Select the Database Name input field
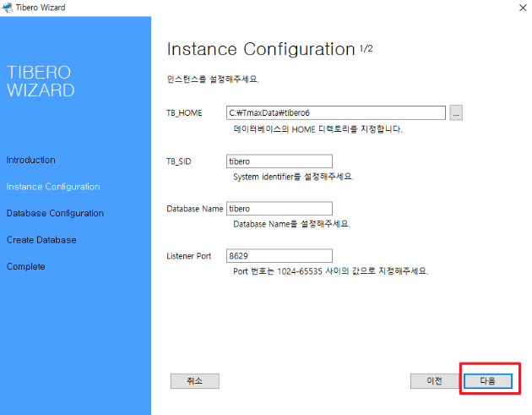Image resolution: width=532 pixels, height=415 pixels. click(x=280, y=209)
